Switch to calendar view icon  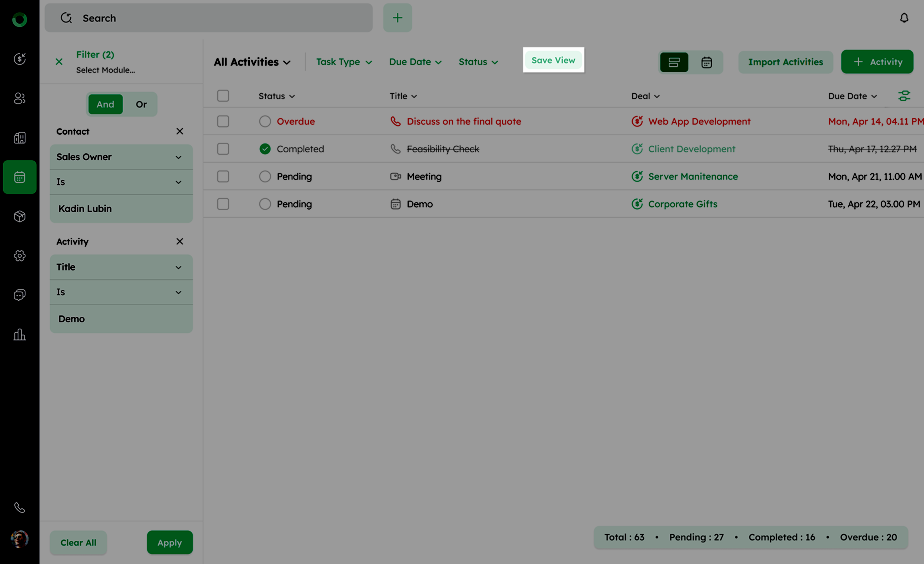[x=706, y=62]
